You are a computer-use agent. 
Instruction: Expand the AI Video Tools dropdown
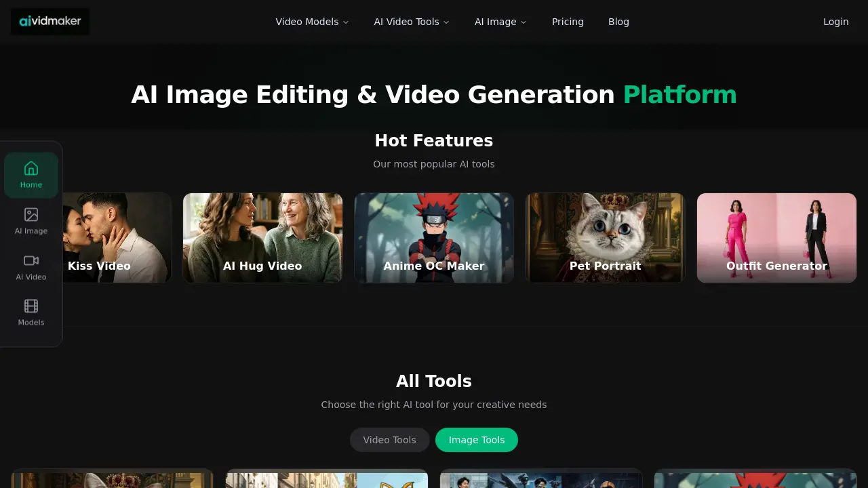click(412, 22)
